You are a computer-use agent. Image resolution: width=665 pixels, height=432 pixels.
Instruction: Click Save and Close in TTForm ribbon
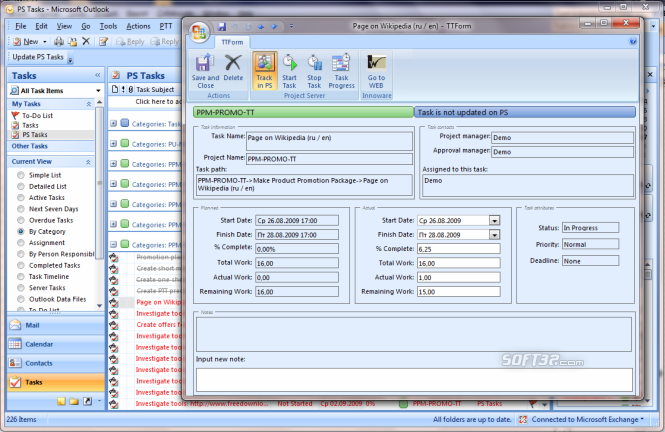click(x=205, y=71)
